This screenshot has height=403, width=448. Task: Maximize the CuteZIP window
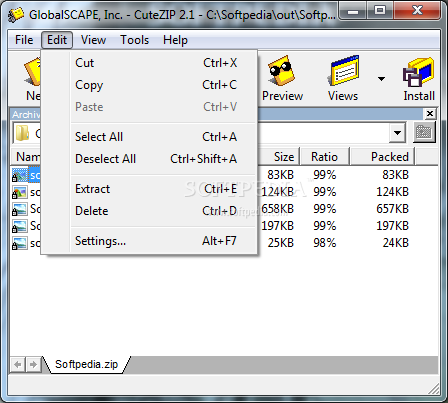[x=380, y=11]
